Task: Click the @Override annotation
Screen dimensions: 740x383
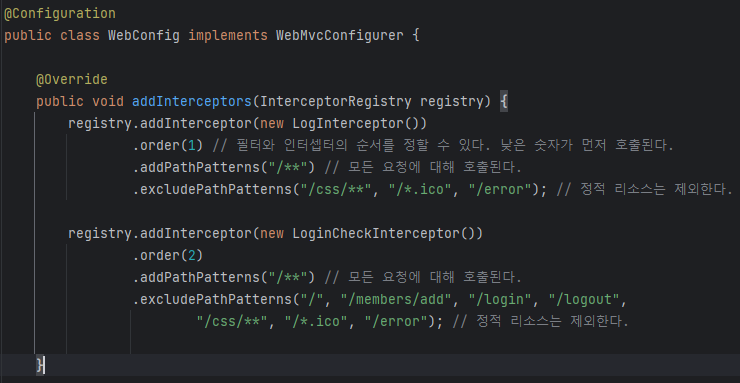Action: (72, 80)
